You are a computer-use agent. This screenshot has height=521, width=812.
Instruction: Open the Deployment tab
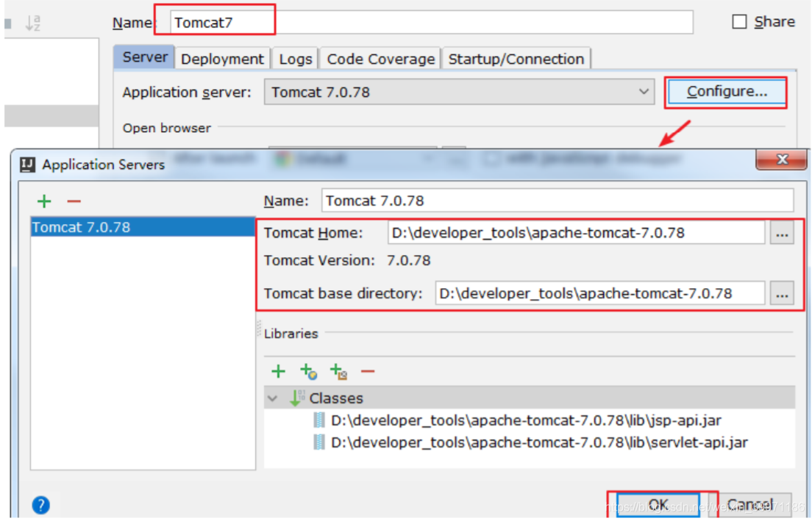tap(222, 59)
